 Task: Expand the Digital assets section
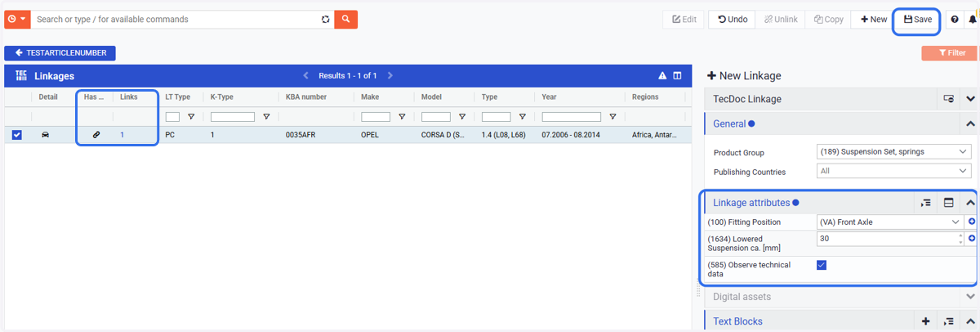970,296
